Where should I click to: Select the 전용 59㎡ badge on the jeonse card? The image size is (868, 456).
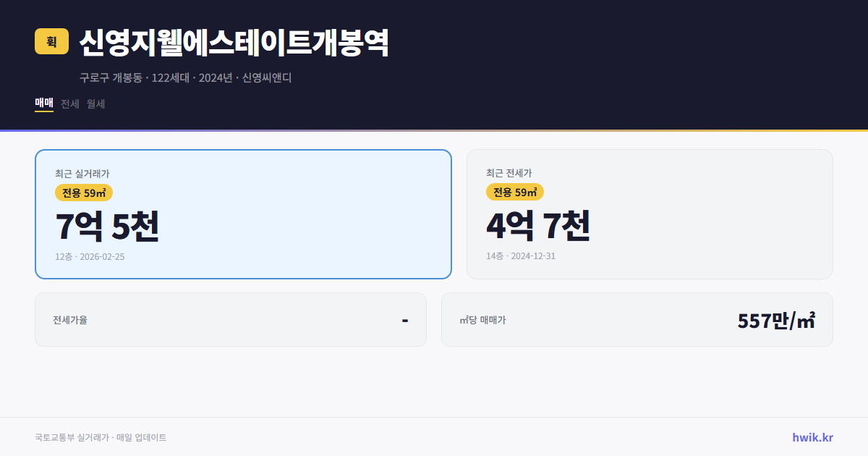pos(515,193)
